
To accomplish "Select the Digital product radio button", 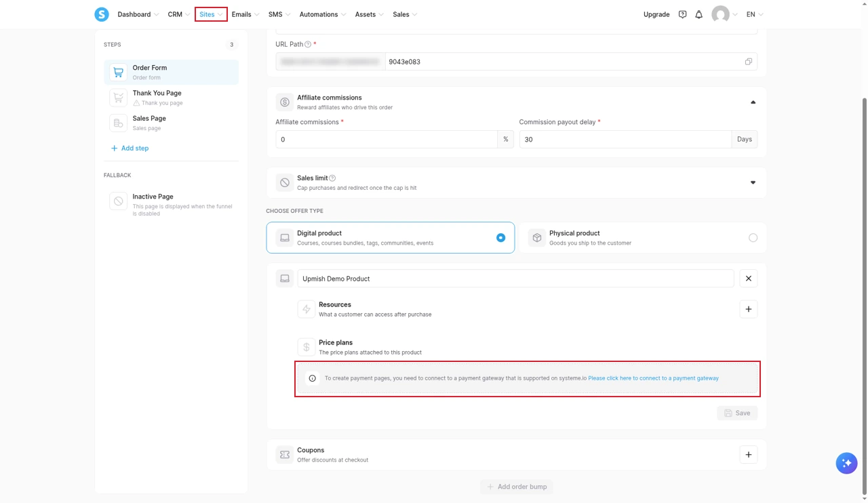I will tap(500, 238).
